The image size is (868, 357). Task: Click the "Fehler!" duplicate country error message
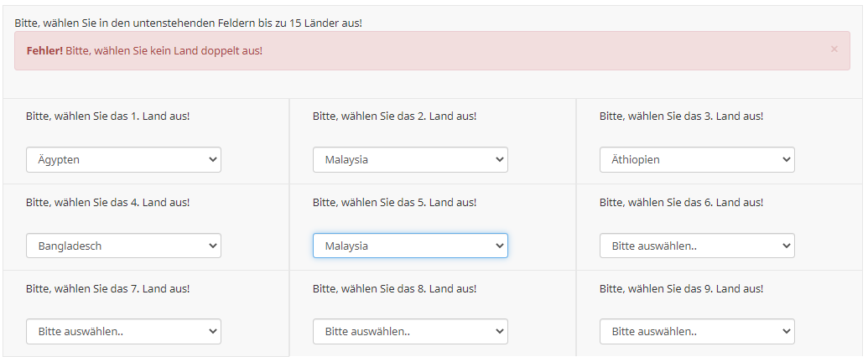144,50
